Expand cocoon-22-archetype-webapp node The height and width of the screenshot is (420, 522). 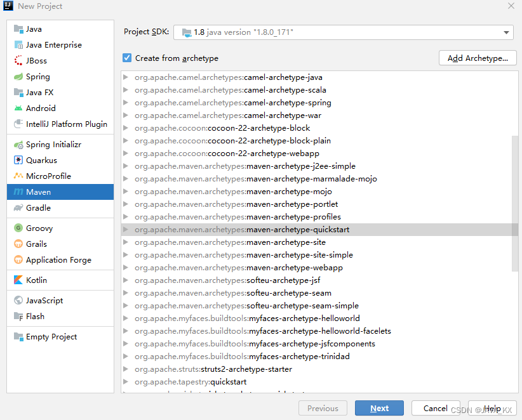[126, 154]
